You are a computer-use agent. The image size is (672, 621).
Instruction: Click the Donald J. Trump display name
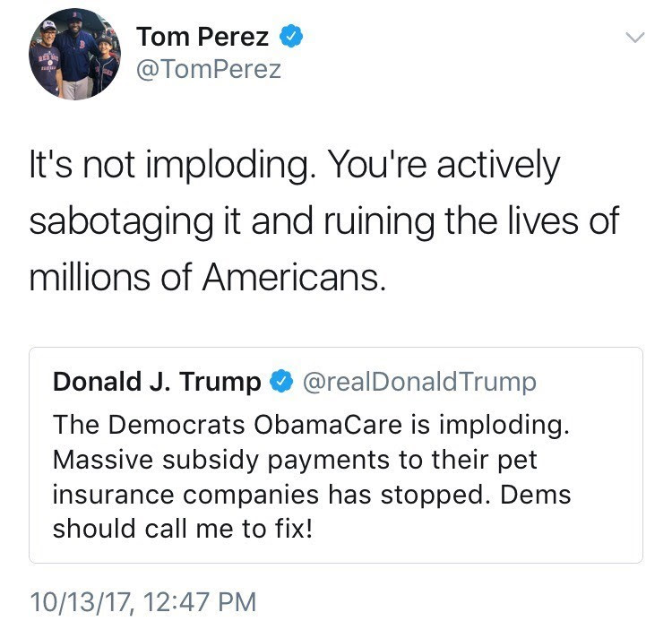click(157, 383)
